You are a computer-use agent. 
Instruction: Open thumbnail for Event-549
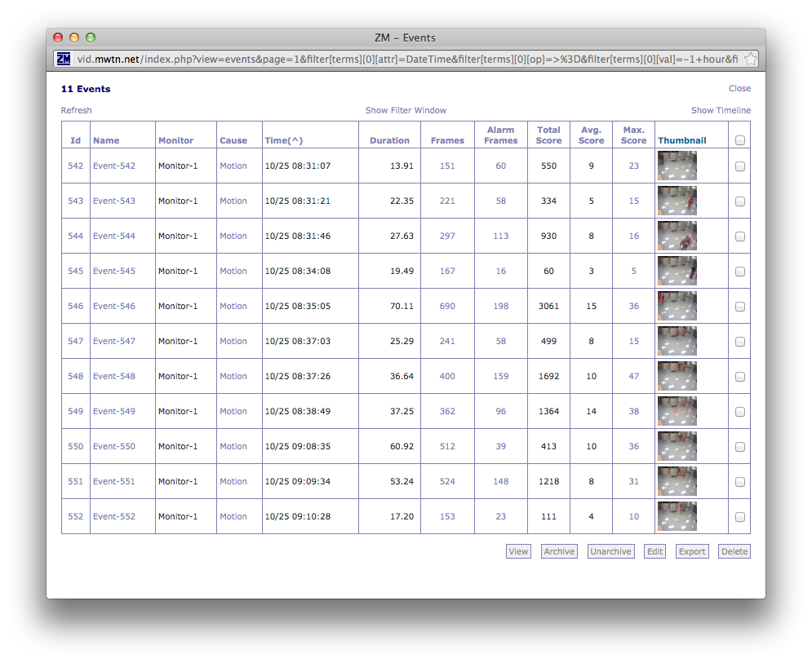point(677,411)
